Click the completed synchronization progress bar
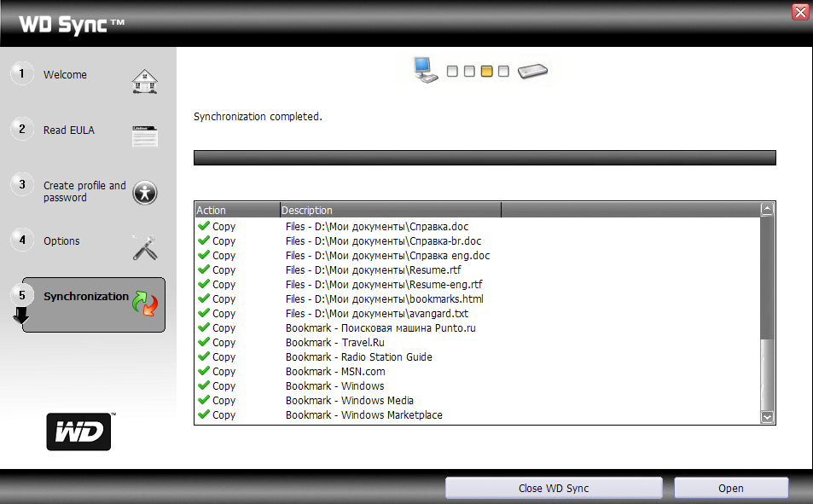Image resolution: width=813 pixels, height=504 pixels. pyautogui.click(x=485, y=158)
